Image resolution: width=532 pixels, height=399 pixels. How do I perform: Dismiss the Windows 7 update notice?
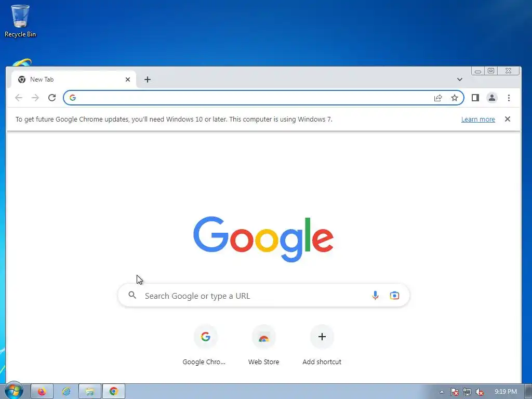click(x=507, y=119)
